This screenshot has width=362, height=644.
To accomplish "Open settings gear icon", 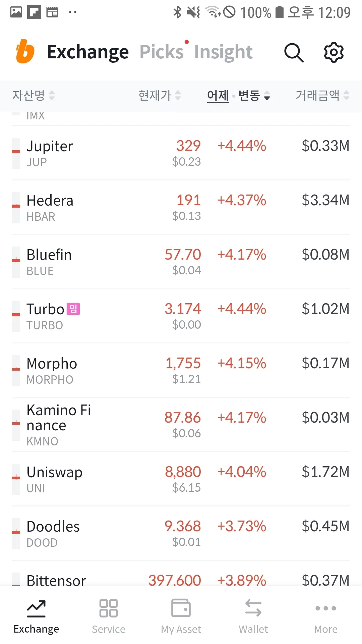I will tap(334, 52).
